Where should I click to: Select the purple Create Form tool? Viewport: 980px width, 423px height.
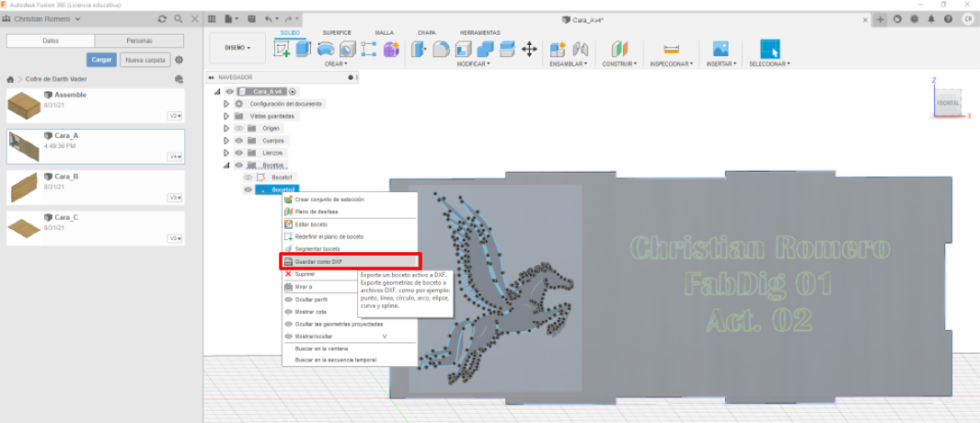(391, 49)
